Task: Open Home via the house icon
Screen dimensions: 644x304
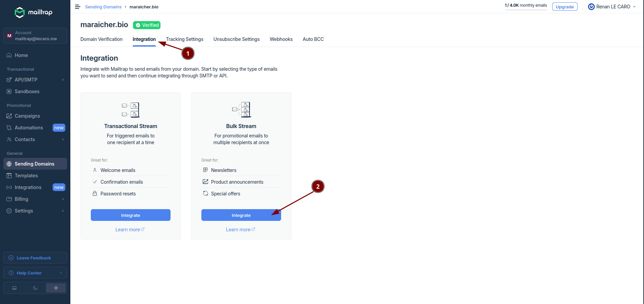Action: pyautogui.click(x=9, y=55)
